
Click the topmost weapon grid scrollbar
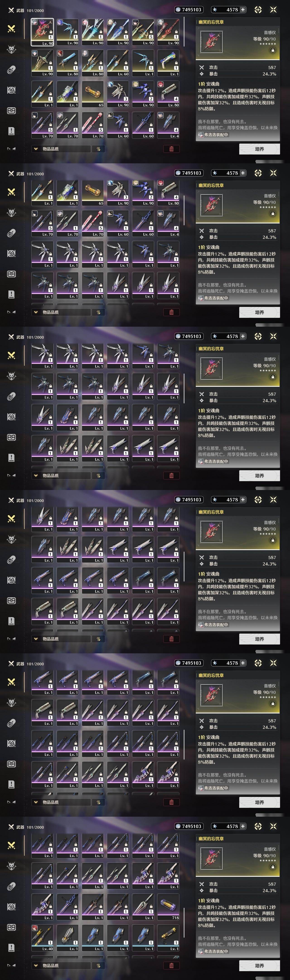[x=184, y=32]
